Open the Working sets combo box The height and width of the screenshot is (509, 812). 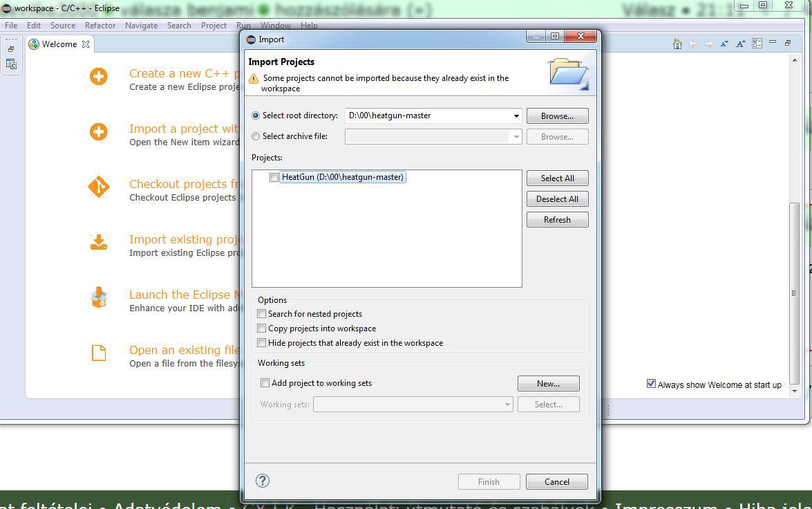413,405
